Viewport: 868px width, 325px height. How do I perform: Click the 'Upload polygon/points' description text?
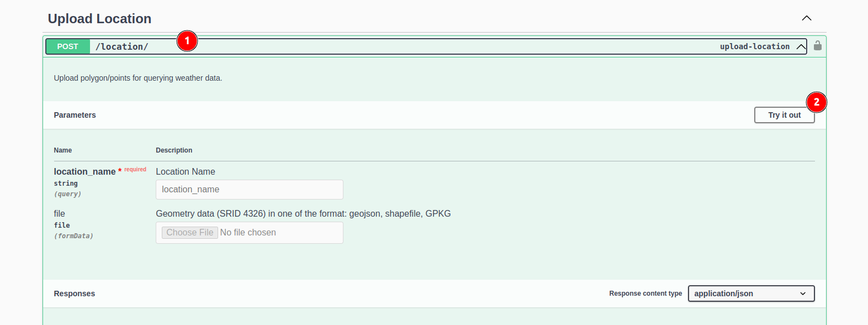(x=138, y=78)
